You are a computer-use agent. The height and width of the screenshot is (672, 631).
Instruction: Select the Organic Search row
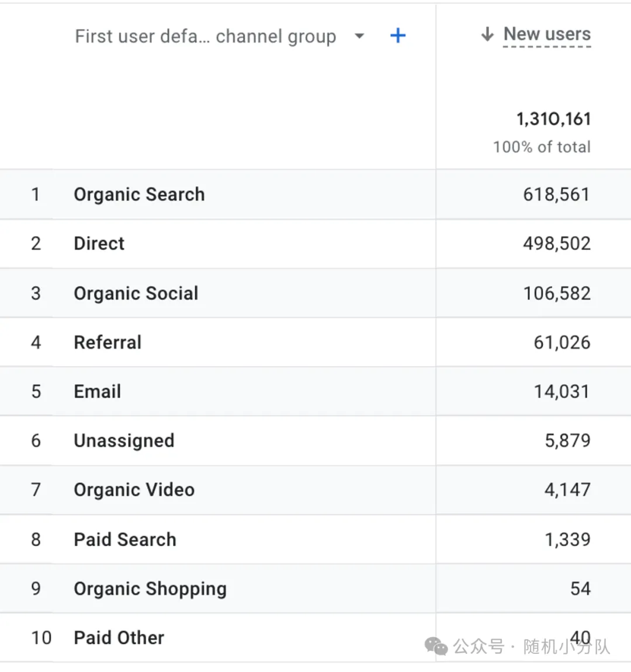pos(139,194)
